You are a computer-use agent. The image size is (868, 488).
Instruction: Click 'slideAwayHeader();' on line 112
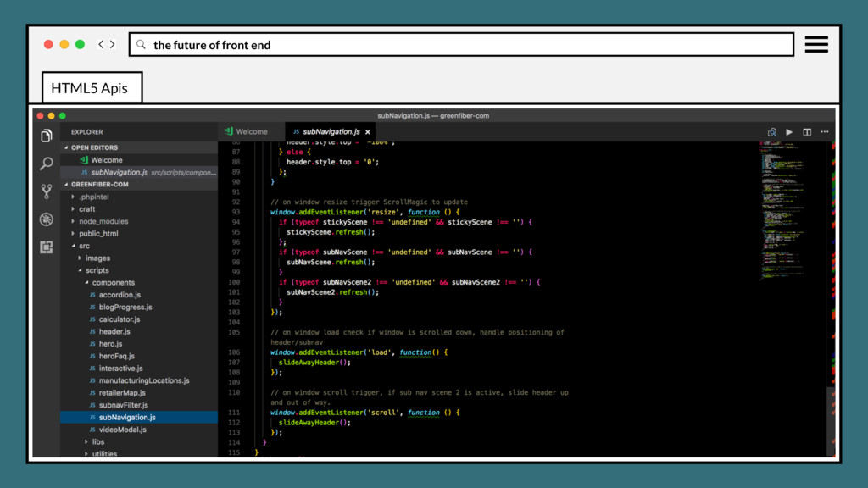(x=314, y=423)
